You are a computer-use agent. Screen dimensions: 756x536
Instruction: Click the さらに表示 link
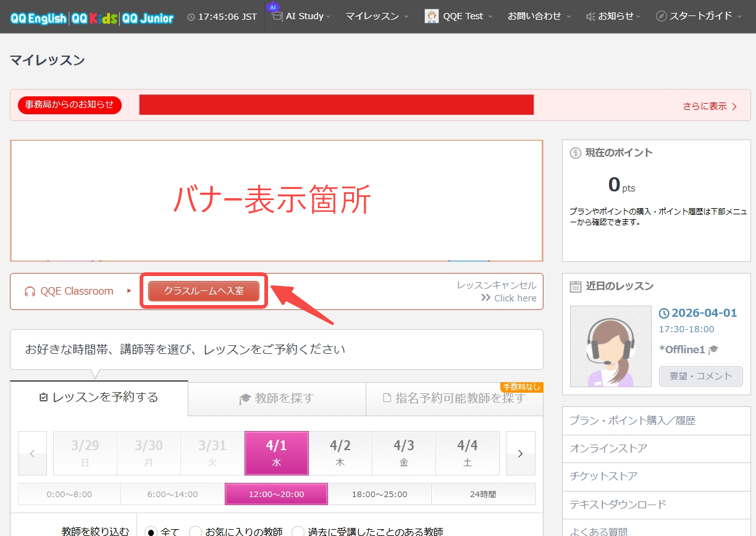pyautogui.click(x=710, y=106)
